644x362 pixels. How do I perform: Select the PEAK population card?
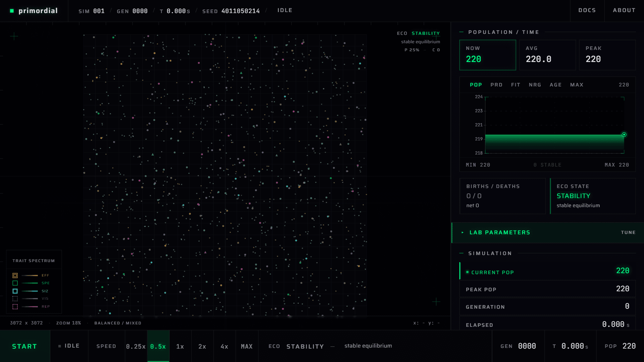(x=607, y=55)
